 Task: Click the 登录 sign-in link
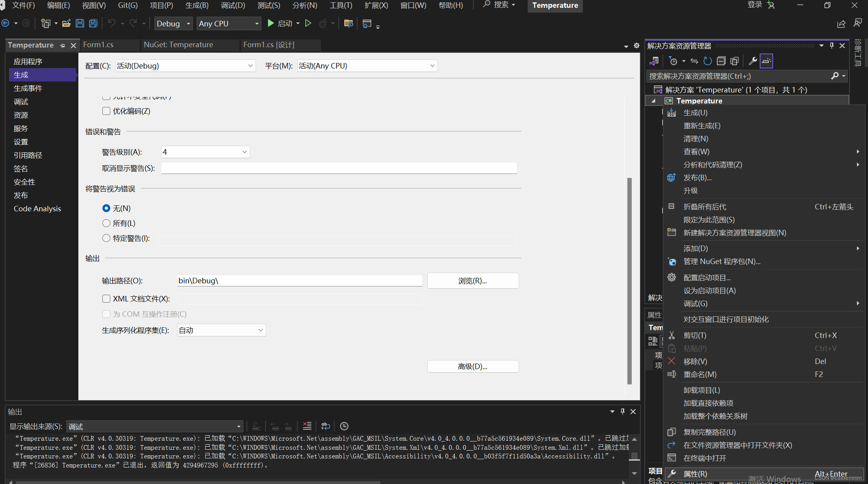(x=755, y=5)
